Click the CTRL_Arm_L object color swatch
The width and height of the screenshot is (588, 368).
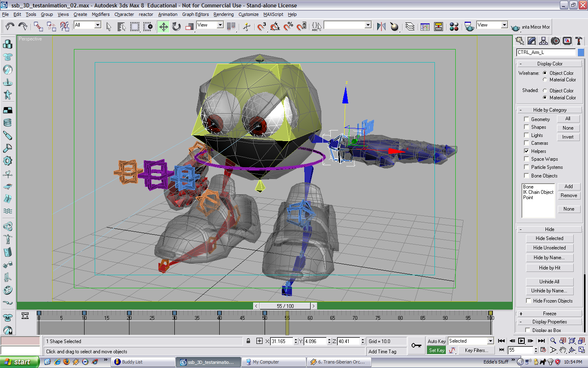[581, 52]
